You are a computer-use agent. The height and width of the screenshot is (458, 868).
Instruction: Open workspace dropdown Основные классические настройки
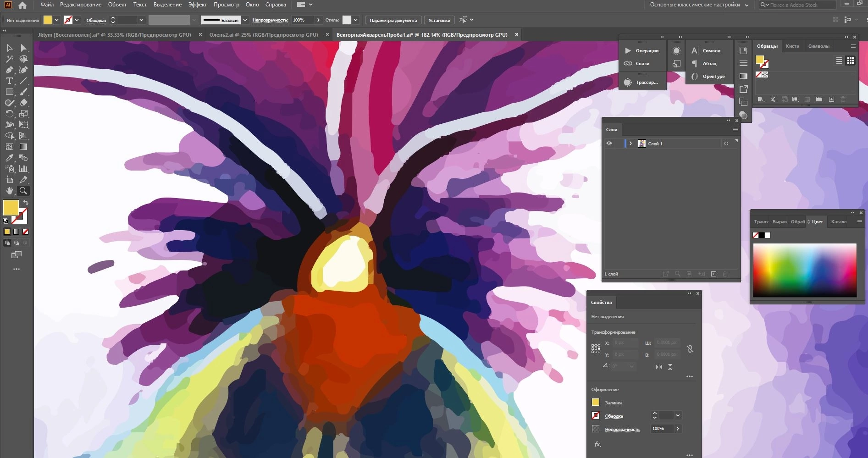point(699,5)
